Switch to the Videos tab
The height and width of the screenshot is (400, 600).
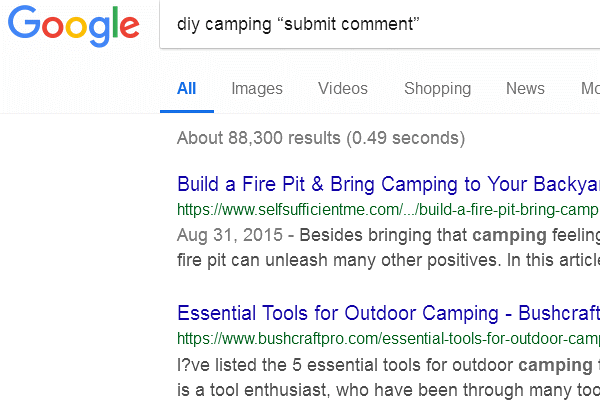click(x=343, y=89)
